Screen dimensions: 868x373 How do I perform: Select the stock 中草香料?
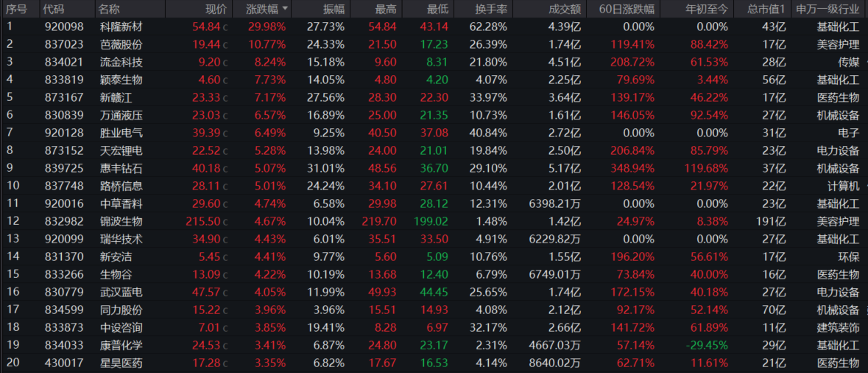(121, 203)
